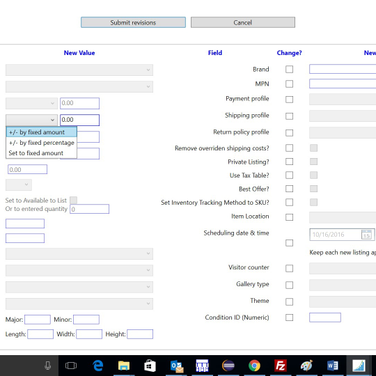Click the Cortana microphone icon in taskbar
The width and height of the screenshot is (376, 376).
[x=48, y=366]
